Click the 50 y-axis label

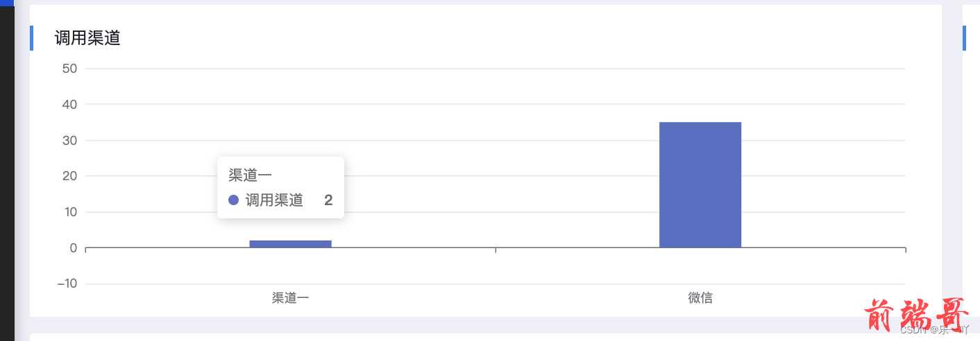point(69,69)
